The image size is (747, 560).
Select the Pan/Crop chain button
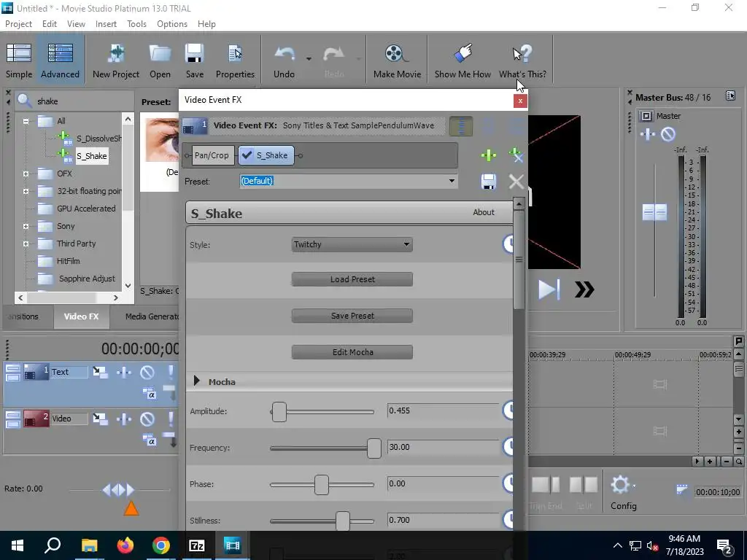212,155
